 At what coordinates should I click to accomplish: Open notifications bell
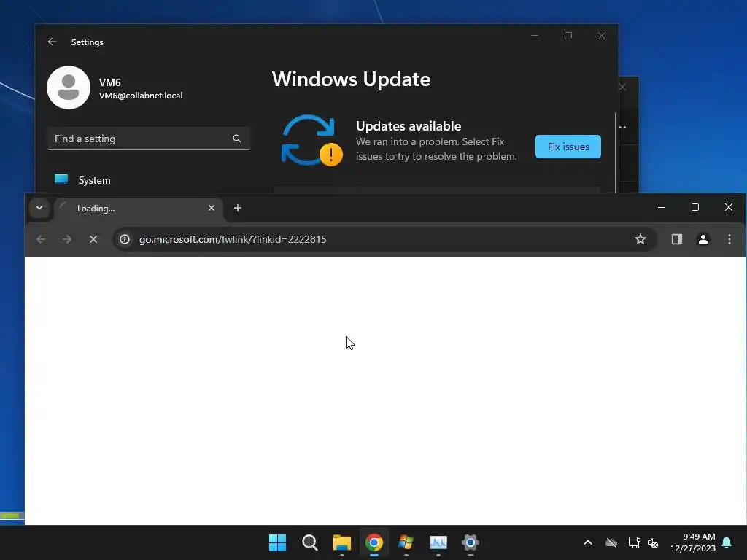[727, 542]
